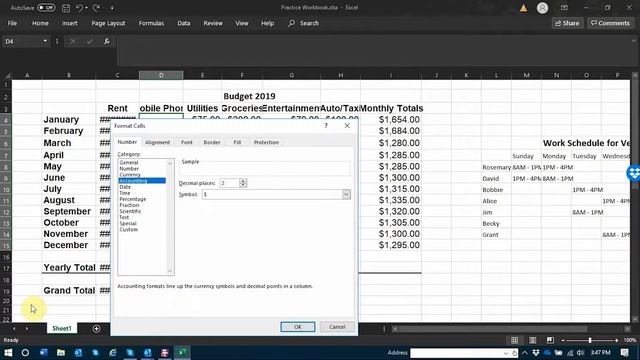Expand the Name Box dropdown arrow
This screenshot has width=640, height=360.
[x=45, y=41]
